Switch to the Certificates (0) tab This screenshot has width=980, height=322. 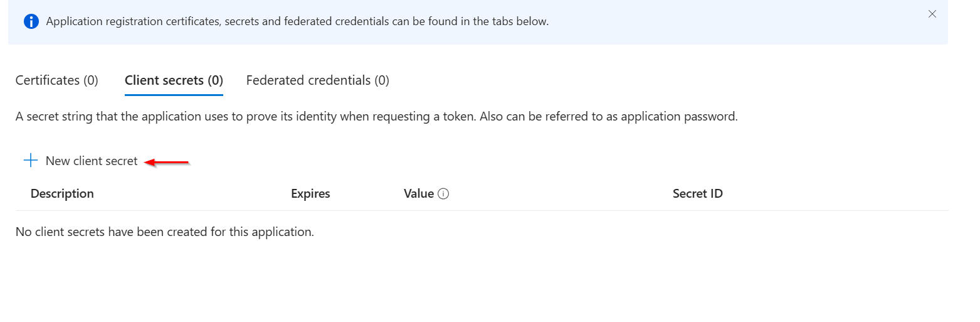point(56,80)
